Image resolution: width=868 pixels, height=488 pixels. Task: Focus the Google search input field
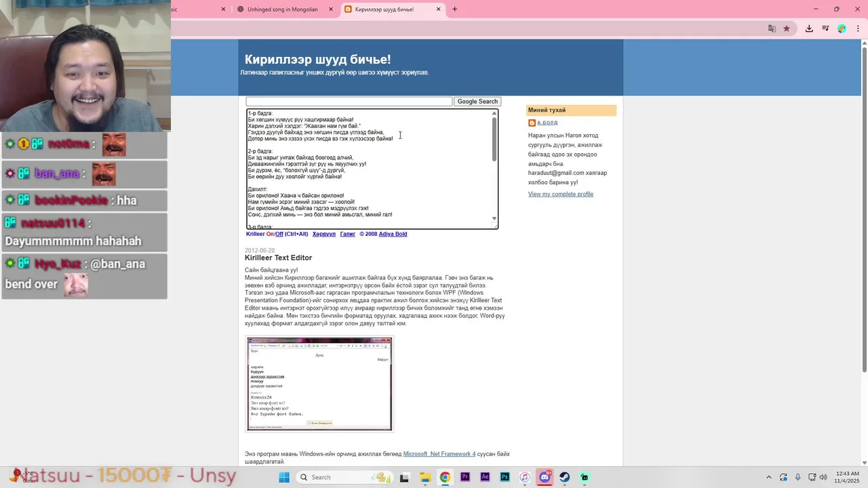[x=349, y=102]
